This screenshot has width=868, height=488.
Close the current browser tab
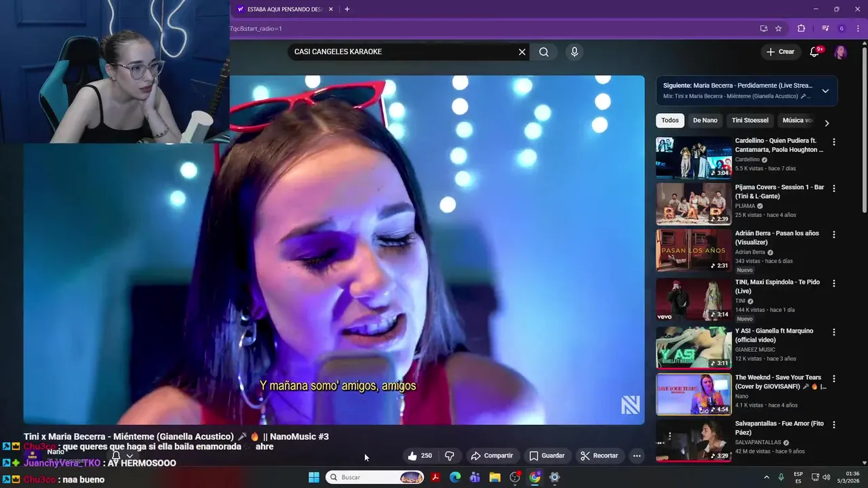pos(330,9)
